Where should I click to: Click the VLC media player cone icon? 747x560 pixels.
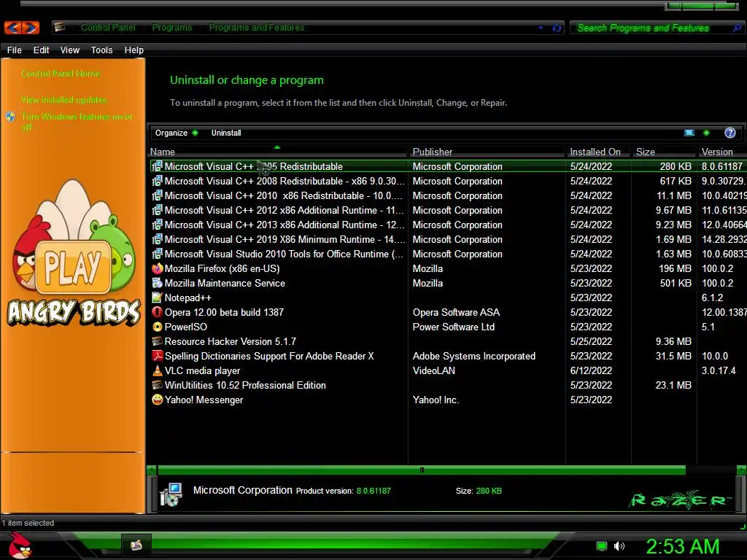coord(158,370)
